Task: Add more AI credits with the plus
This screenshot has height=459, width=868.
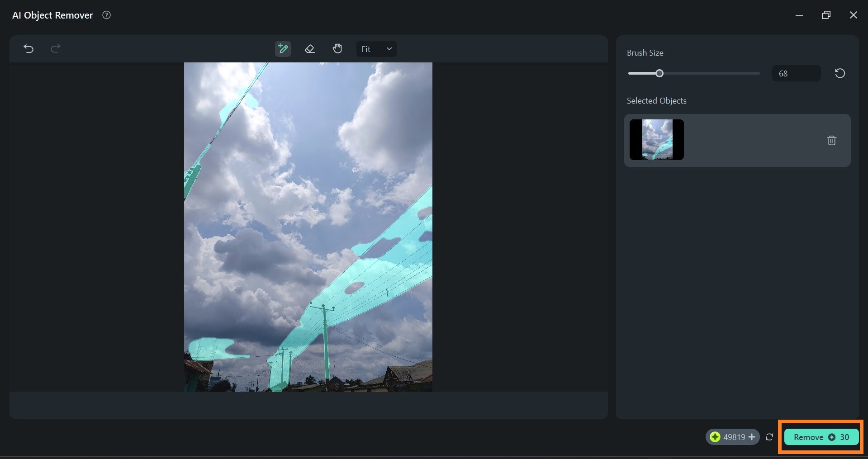Action: point(752,437)
